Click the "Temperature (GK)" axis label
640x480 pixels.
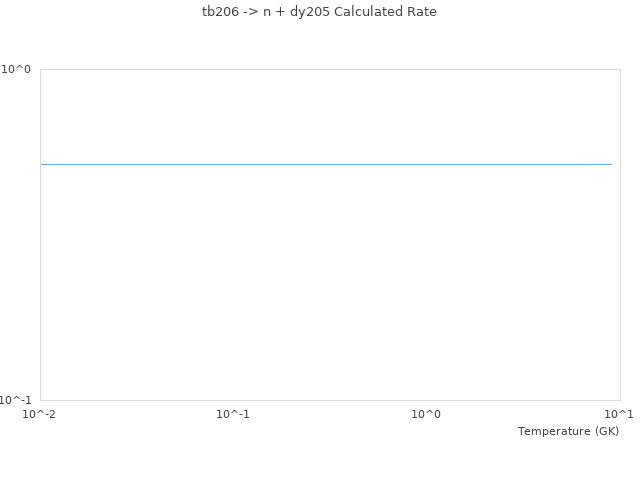(568, 431)
